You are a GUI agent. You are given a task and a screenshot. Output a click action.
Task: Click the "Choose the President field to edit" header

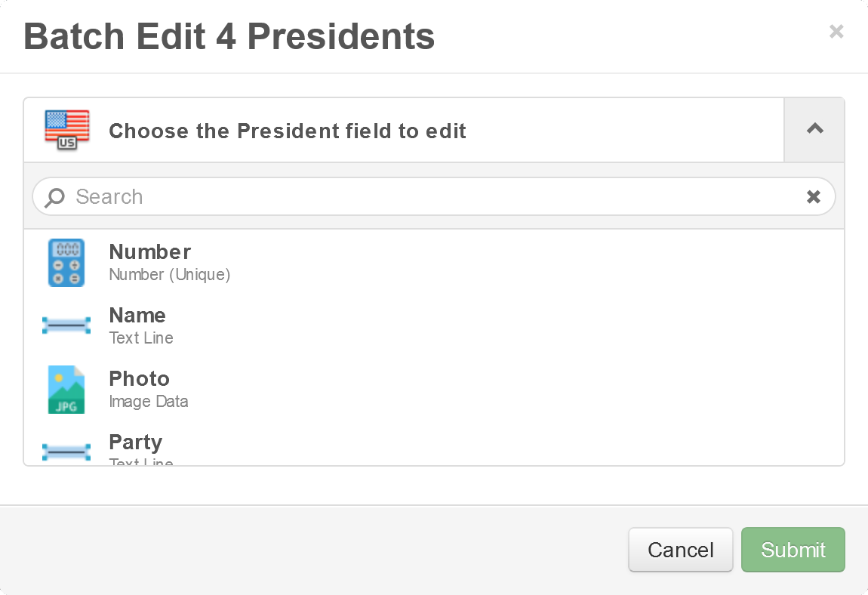[x=288, y=131]
